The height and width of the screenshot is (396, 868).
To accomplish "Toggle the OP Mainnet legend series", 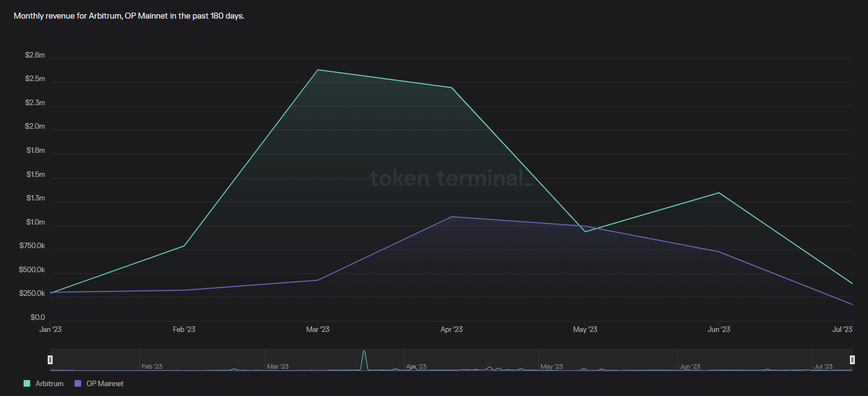I will click(x=99, y=383).
